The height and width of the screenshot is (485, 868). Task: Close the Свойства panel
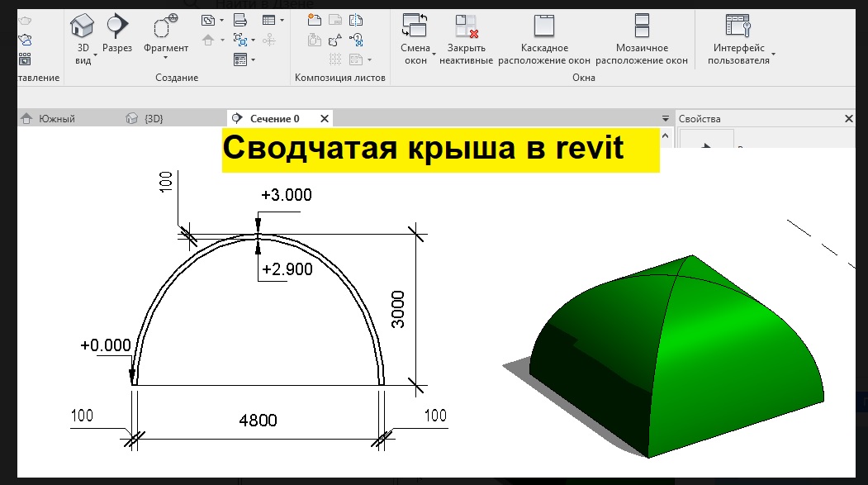pos(848,119)
